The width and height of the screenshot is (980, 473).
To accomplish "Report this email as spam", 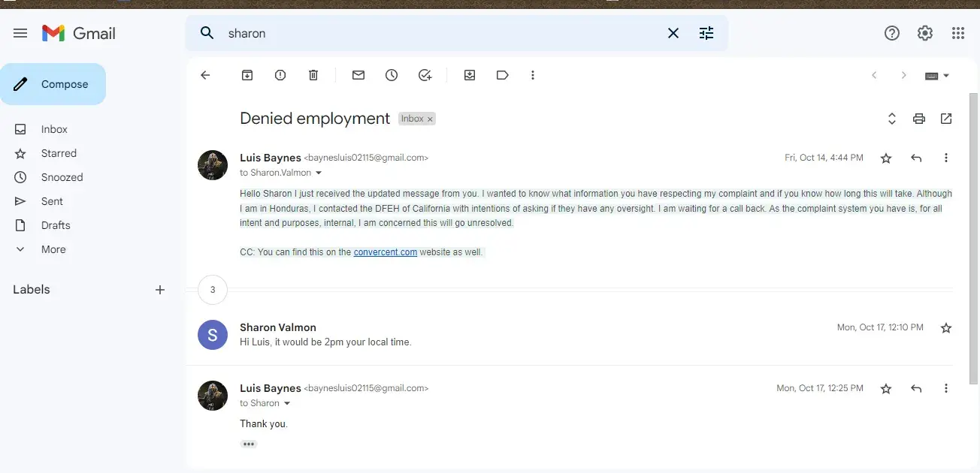I will [280, 75].
